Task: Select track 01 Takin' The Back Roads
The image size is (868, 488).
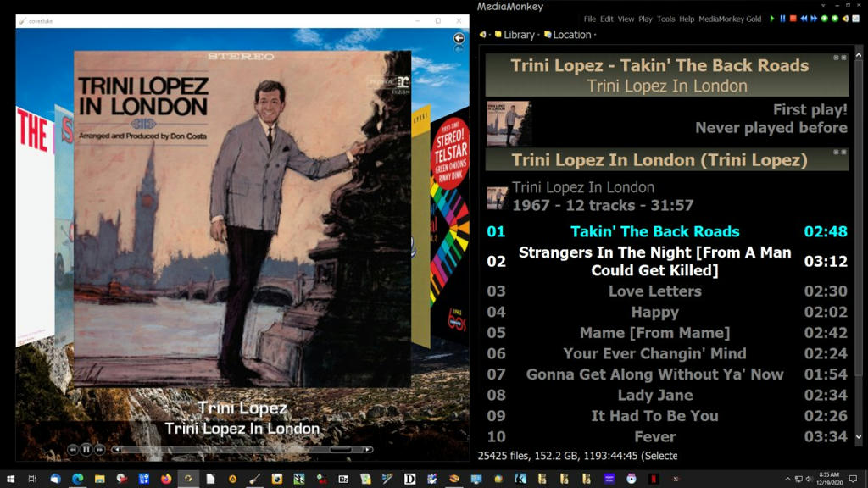Action: 667,231
